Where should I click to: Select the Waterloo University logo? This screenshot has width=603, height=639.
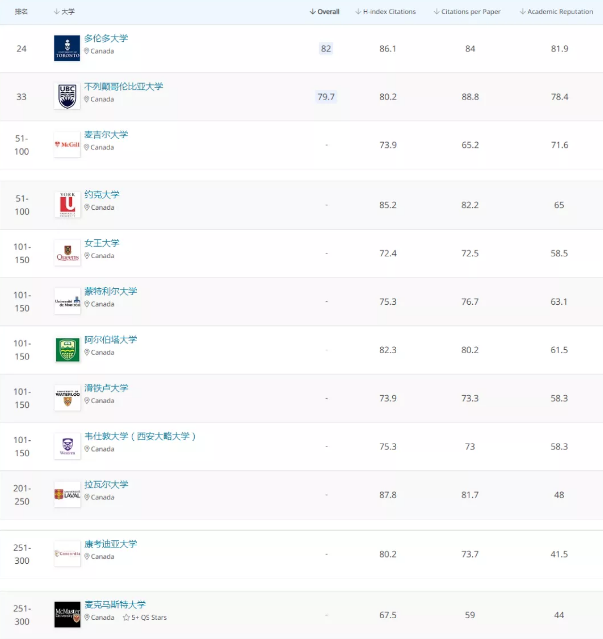coord(67,398)
